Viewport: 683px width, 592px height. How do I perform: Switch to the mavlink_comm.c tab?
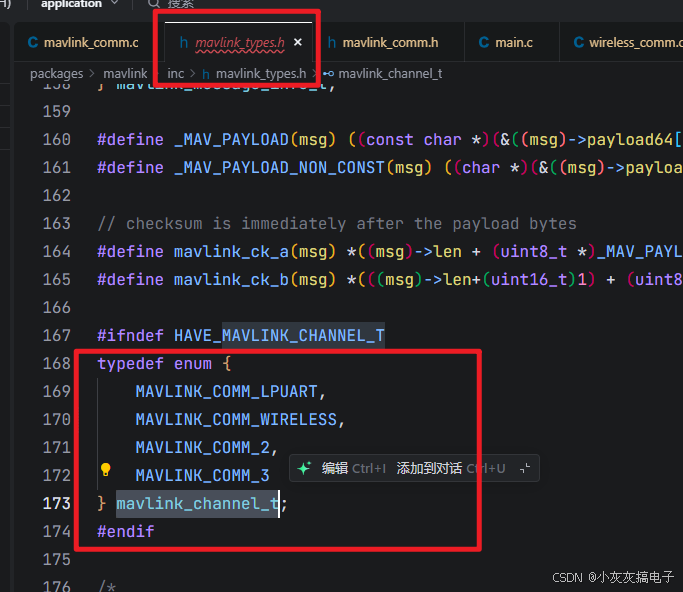click(83, 42)
